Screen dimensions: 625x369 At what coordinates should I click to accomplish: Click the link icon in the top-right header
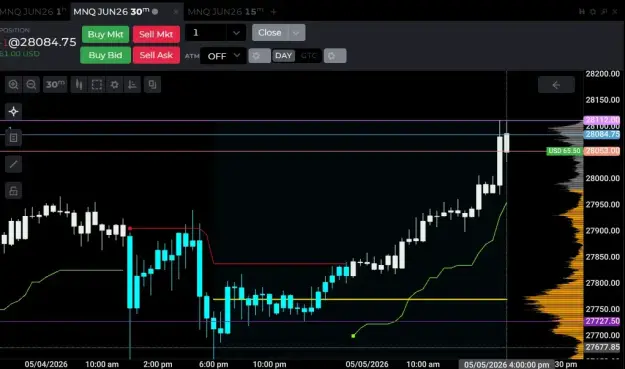pos(582,12)
